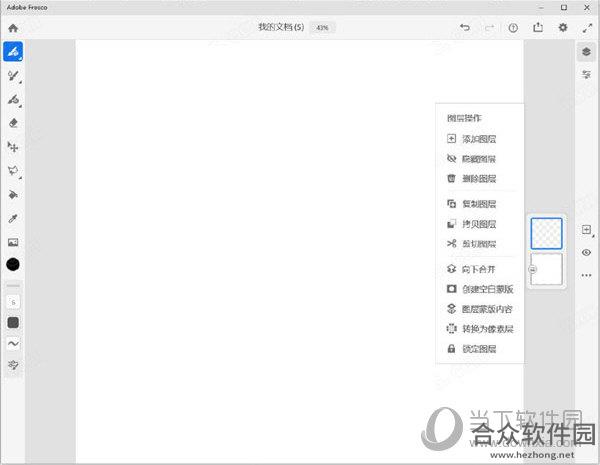The width and height of the screenshot is (600, 465).
Task: Select the Transform move tool
Action: (13, 147)
